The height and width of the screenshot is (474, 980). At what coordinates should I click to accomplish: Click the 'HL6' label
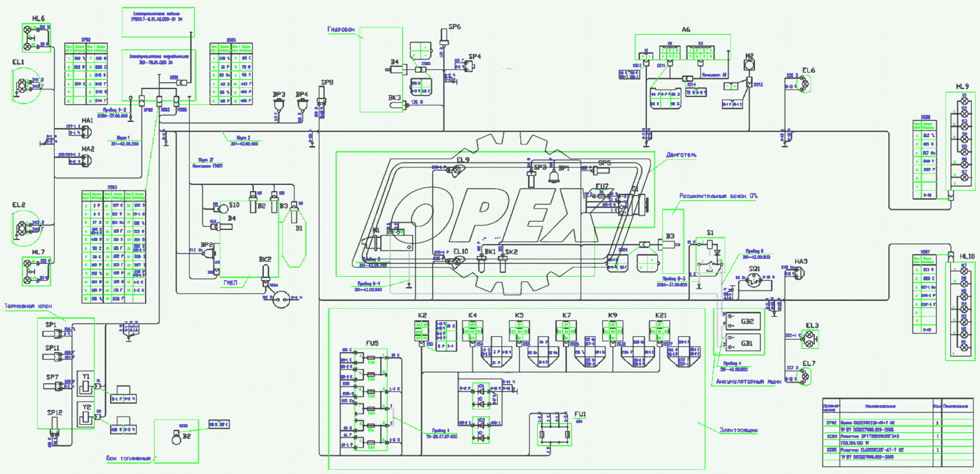(39, 19)
